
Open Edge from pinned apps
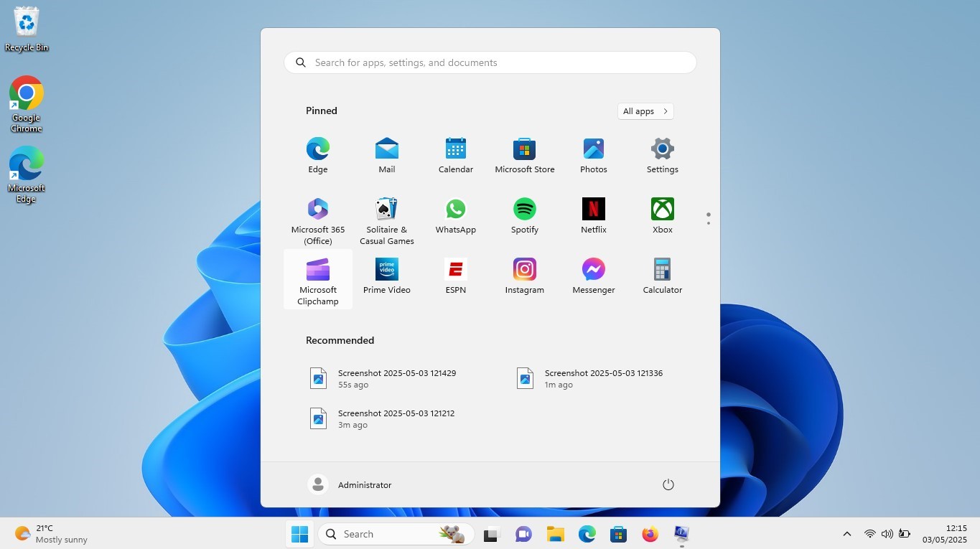pos(318,156)
